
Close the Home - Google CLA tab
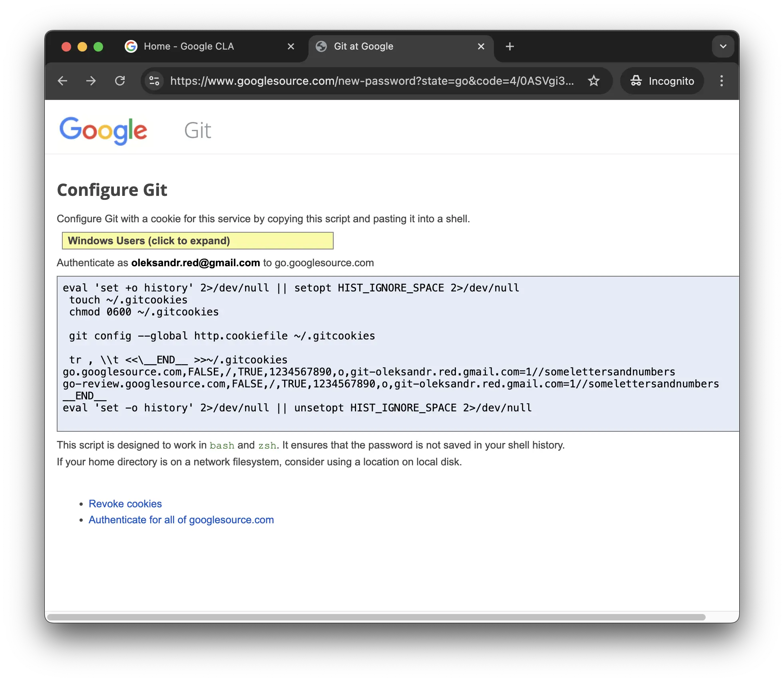[291, 46]
